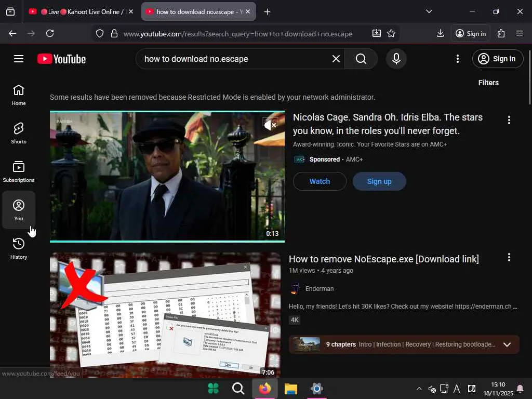Select the how to download no.escape tab
Image resolution: width=532 pixels, height=399 pixels.
[198, 11]
